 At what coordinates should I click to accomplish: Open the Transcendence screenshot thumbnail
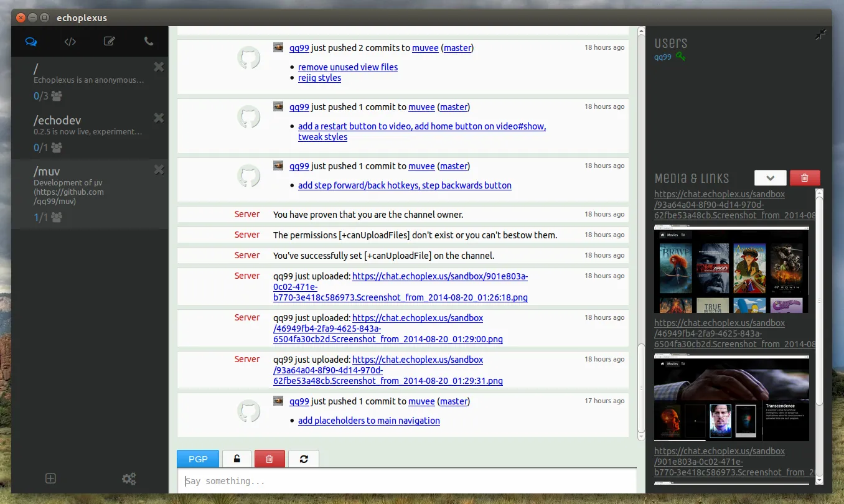(731, 398)
